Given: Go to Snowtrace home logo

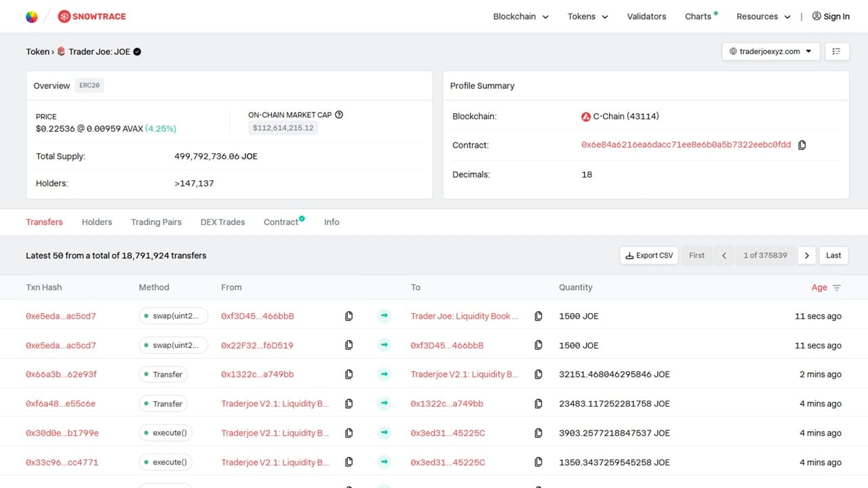Looking at the screenshot, I should (x=92, y=16).
